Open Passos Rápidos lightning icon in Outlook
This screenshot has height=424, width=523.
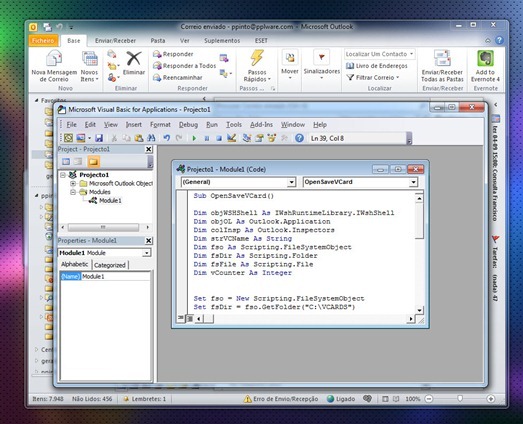coord(257,58)
